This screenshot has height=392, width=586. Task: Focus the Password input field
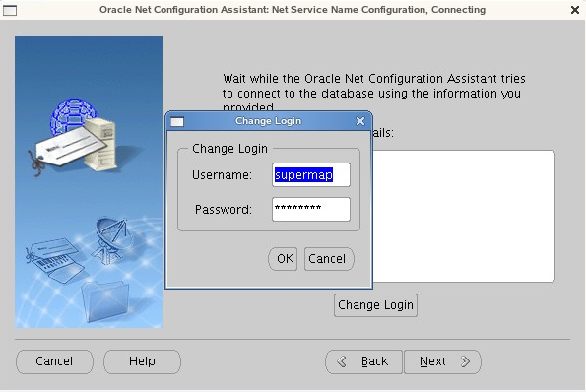click(x=311, y=209)
